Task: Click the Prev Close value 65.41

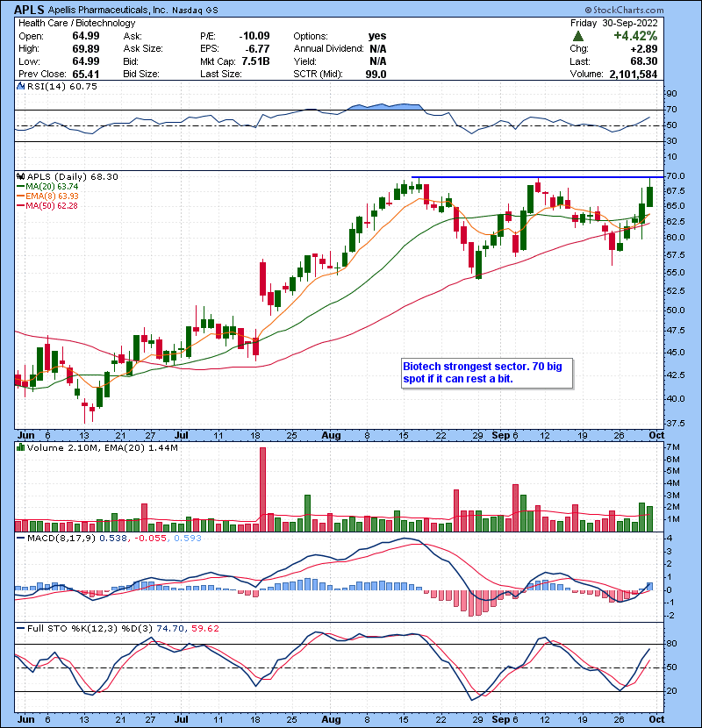Action: point(85,74)
